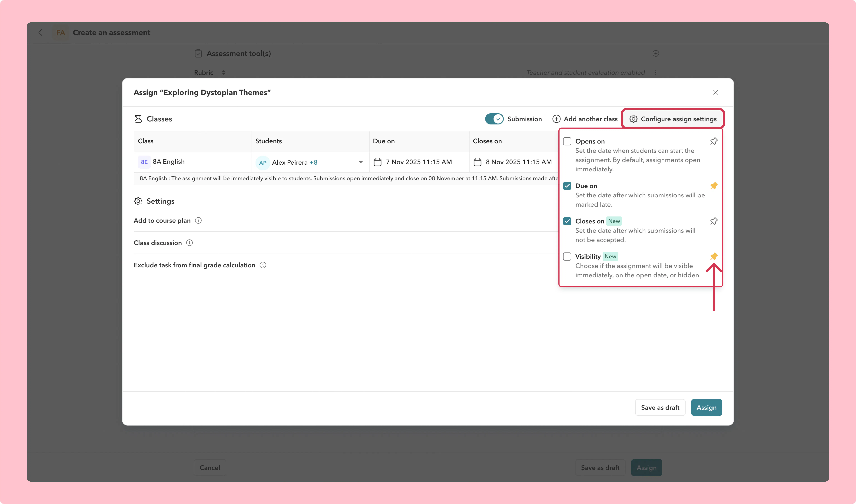Uncheck the Closes on checkbox
The image size is (856, 504).
point(567,221)
